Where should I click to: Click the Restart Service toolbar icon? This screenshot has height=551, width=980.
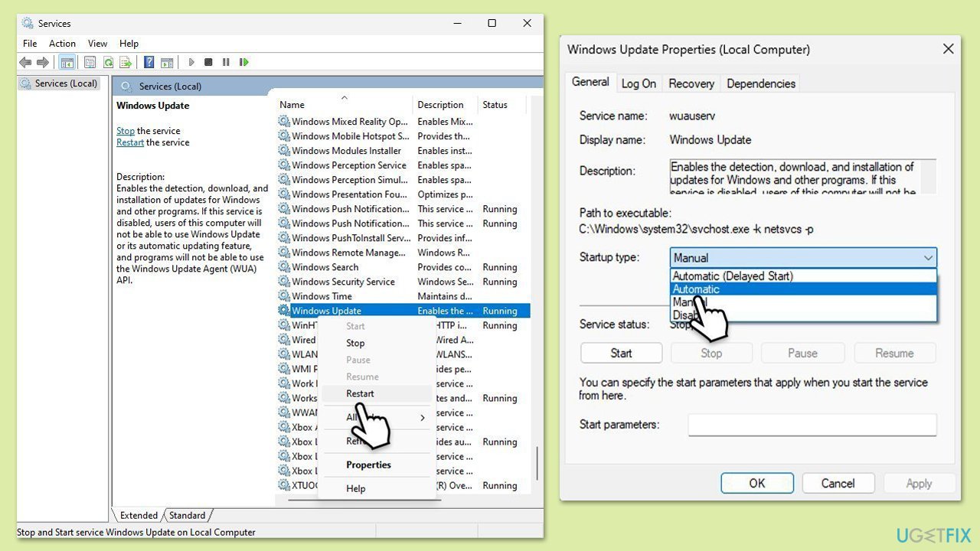tap(244, 62)
